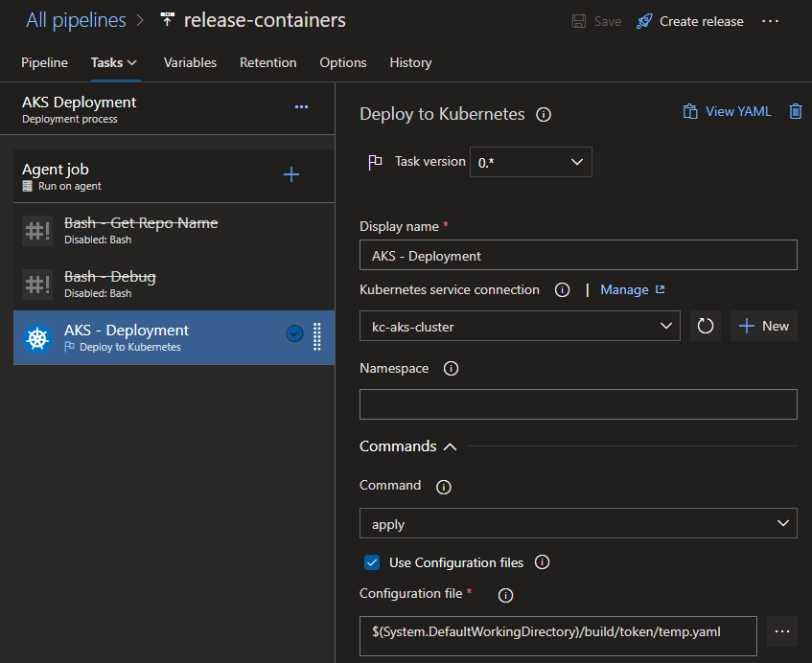
Task: Select the AKS - Deployment task
Action: click(x=174, y=338)
